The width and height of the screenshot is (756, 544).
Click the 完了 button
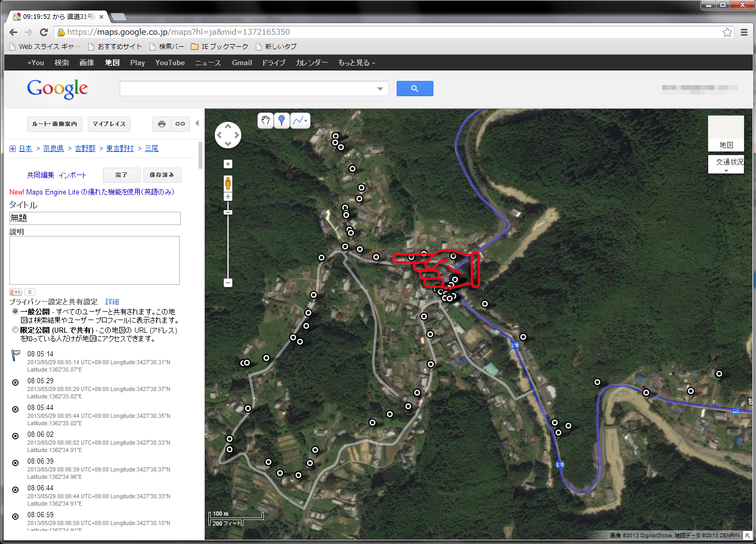pyautogui.click(x=121, y=175)
